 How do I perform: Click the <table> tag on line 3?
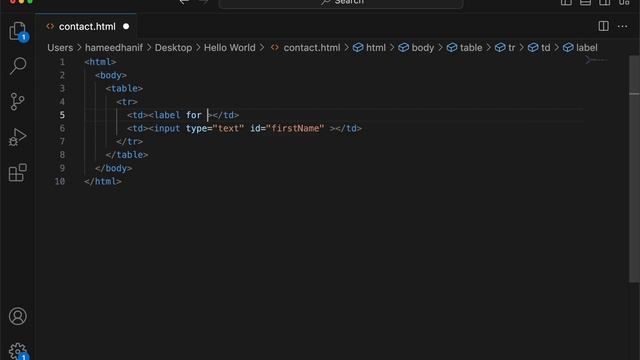[124, 89]
